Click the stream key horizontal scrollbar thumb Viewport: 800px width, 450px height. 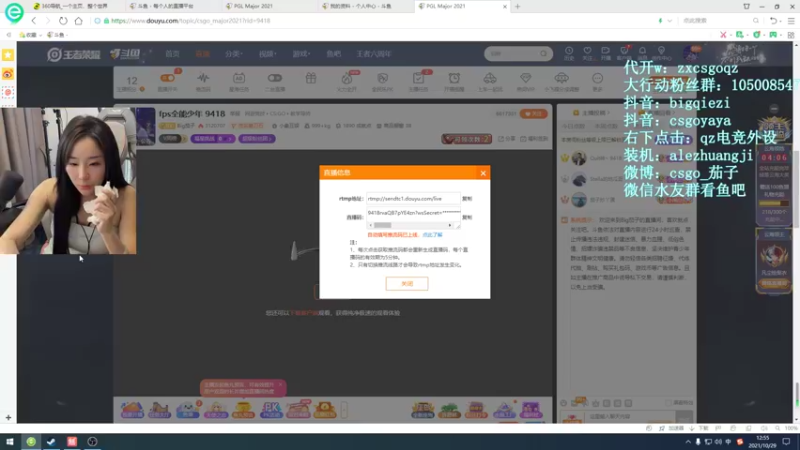click(383, 225)
